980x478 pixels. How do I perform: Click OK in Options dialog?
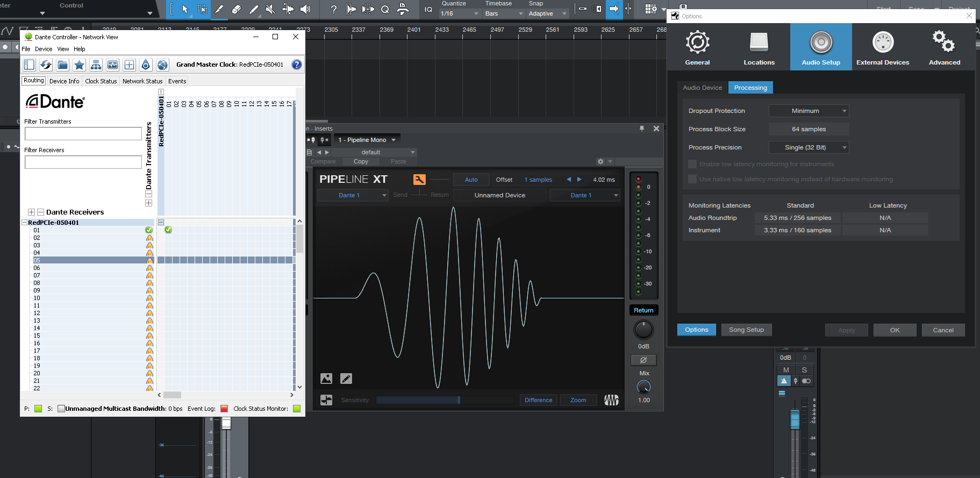895,330
